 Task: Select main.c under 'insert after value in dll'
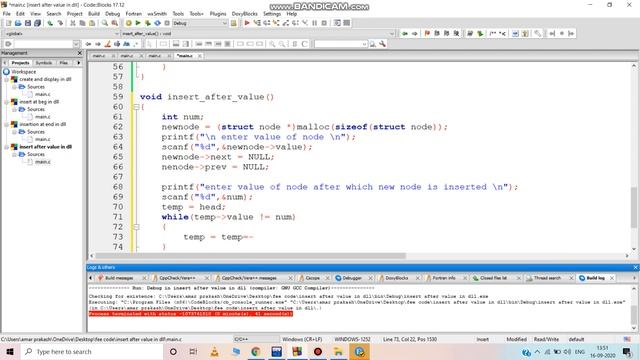tap(43, 162)
